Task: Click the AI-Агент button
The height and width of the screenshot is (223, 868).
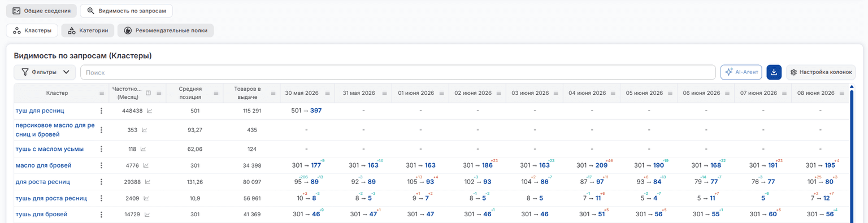Action: click(x=741, y=72)
